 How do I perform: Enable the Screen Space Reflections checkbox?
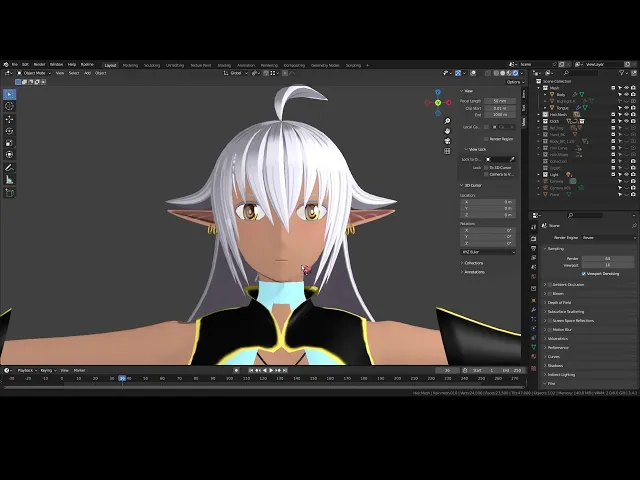pyautogui.click(x=550, y=321)
